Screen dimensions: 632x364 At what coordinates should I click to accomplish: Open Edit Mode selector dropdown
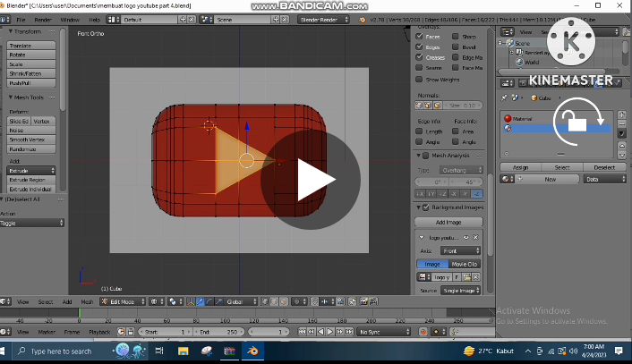pos(123,301)
